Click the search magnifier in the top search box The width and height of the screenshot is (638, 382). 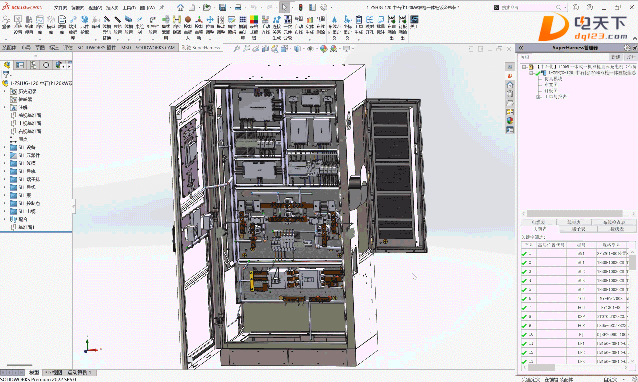point(559,7)
